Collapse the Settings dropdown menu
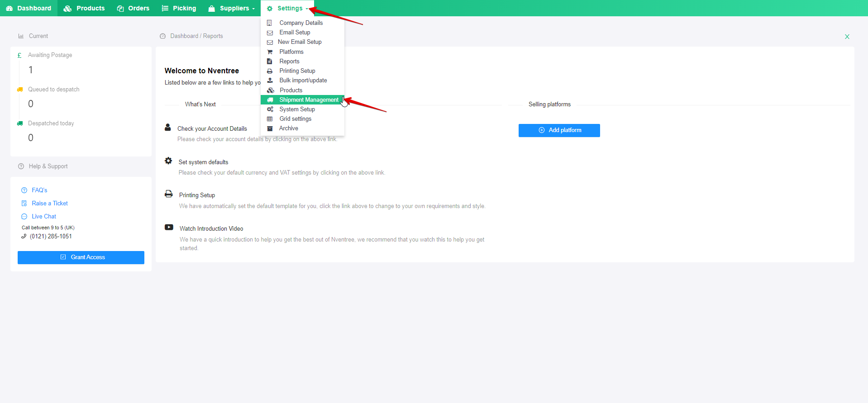The image size is (868, 403). pos(287,8)
